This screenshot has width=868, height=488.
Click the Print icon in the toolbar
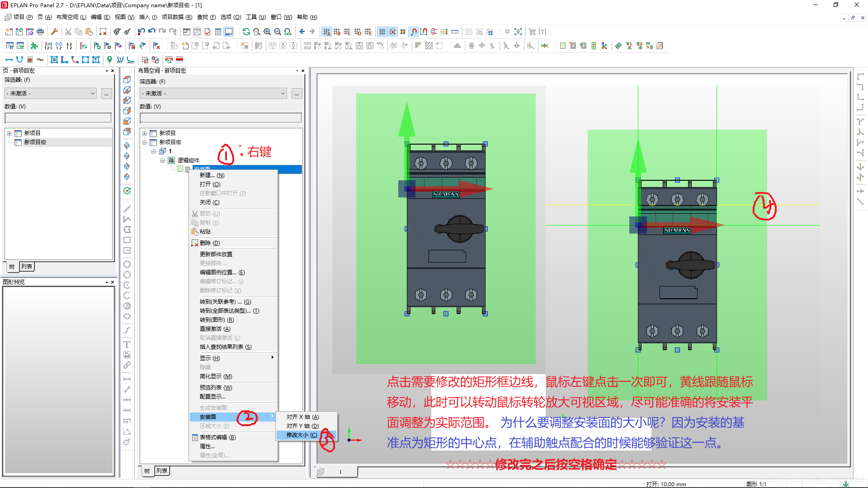point(40,32)
